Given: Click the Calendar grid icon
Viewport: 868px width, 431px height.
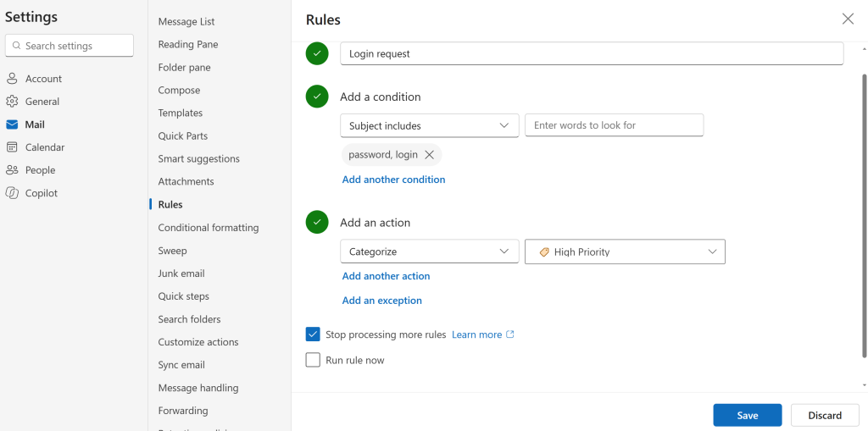Looking at the screenshot, I should (x=12, y=147).
